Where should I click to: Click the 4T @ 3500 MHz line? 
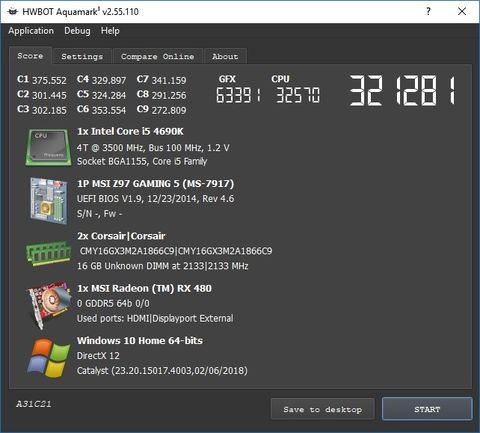point(153,148)
